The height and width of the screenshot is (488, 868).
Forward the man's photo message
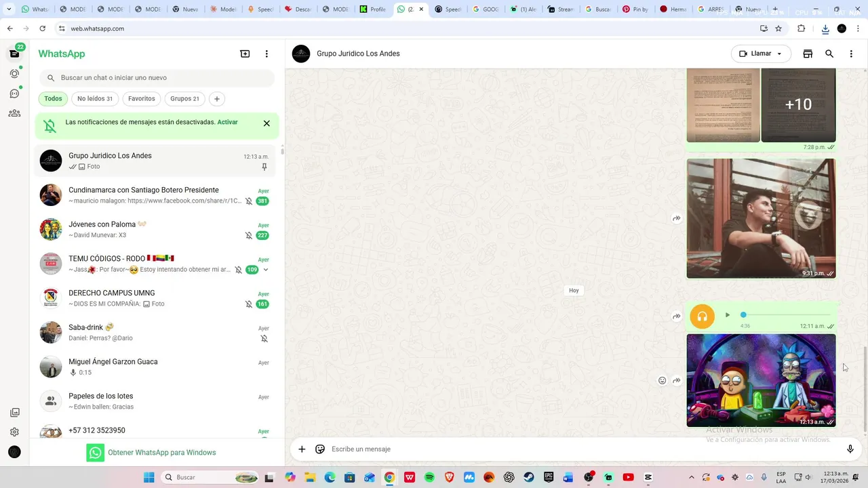[x=676, y=218]
